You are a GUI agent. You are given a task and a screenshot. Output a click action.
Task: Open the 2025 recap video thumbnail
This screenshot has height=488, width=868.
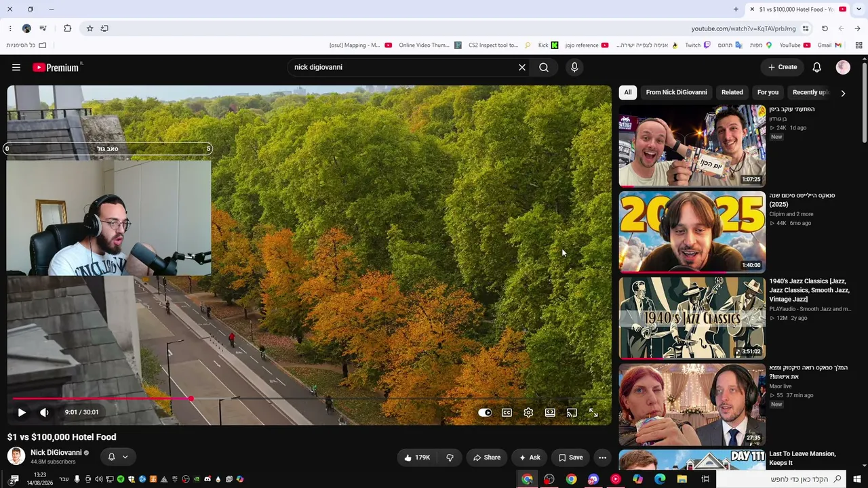pos(692,232)
